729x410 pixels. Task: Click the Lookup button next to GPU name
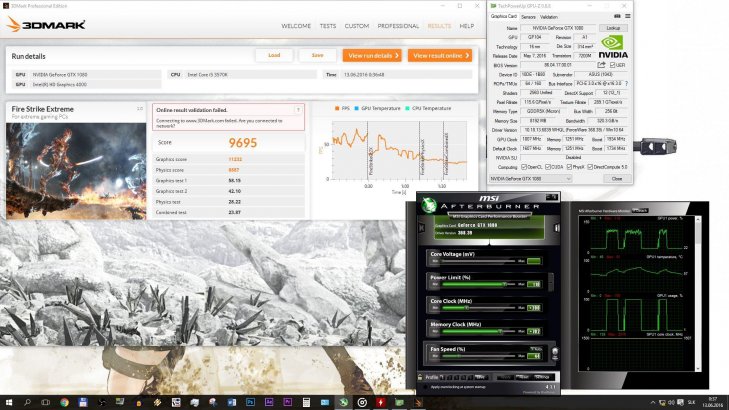coord(615,28)
